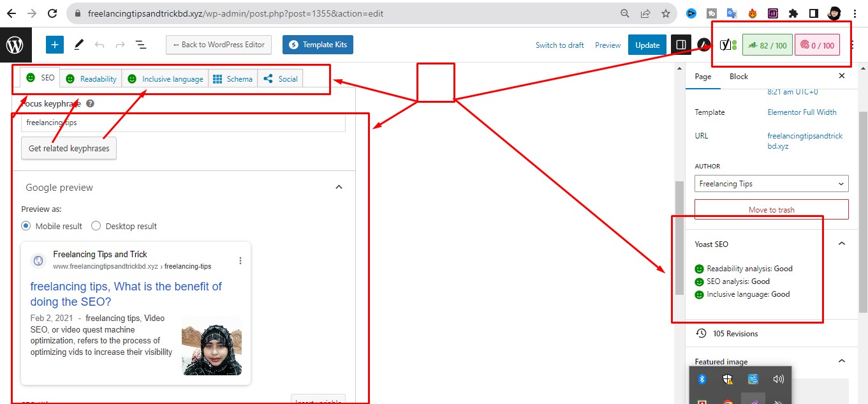Switch to the Readability tab

92,79
